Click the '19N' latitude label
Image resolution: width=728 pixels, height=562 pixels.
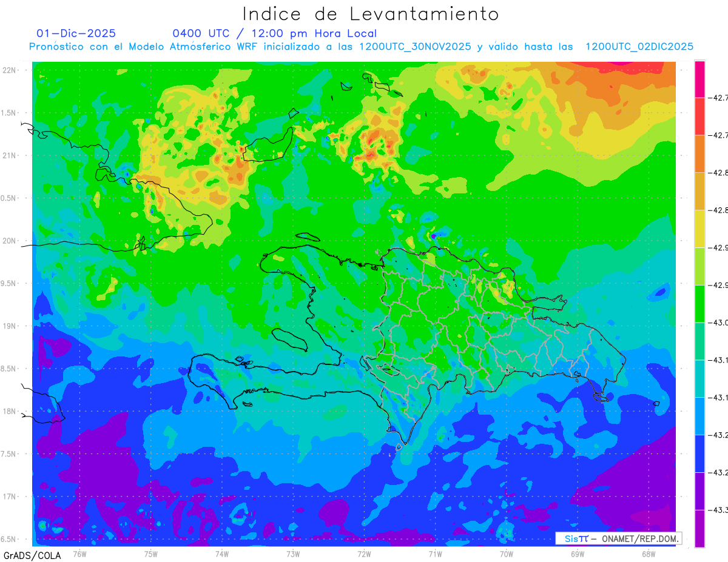click(x=10, y=326)
